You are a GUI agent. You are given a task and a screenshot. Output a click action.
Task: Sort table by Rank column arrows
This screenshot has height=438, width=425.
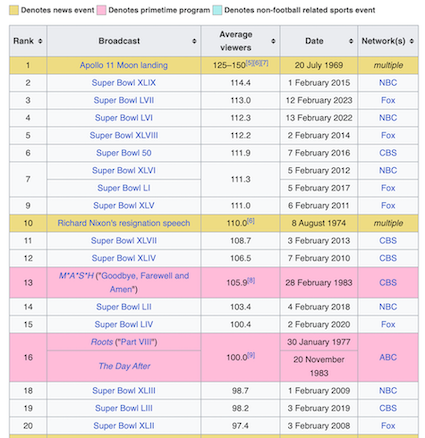coord(40,41)
